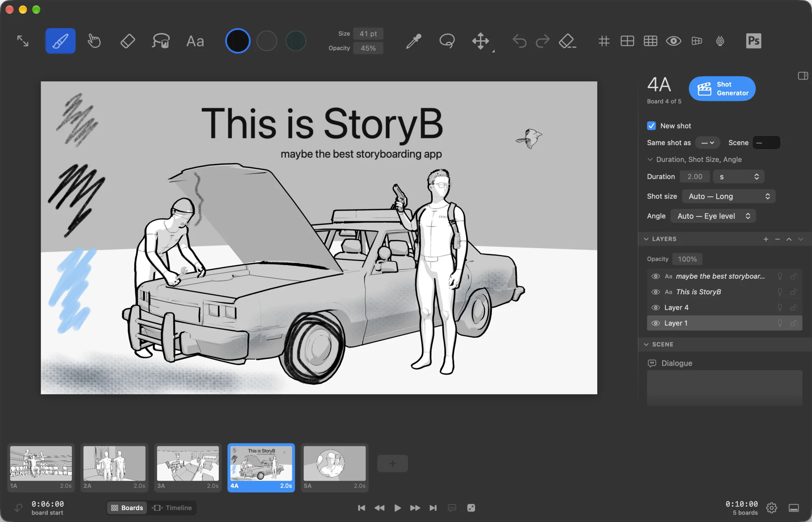Screen dimensions: 812x522
Task: Select the Aa text tool
Action: (x=195, y=41)
